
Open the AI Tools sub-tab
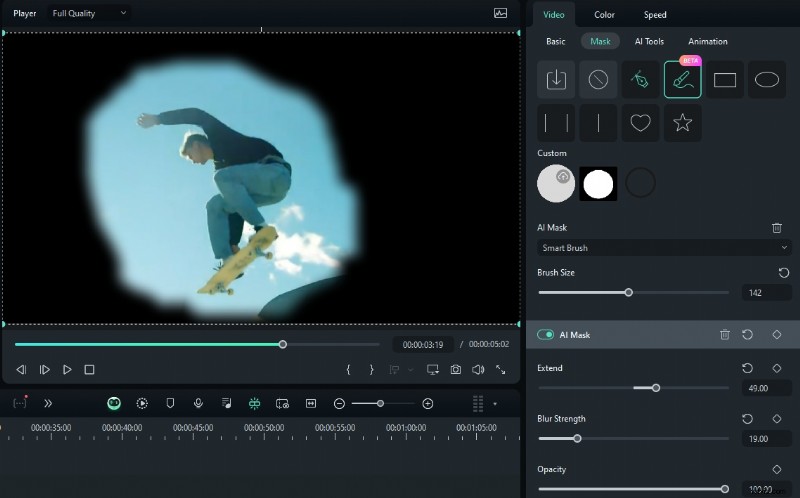tap(649, 41)
